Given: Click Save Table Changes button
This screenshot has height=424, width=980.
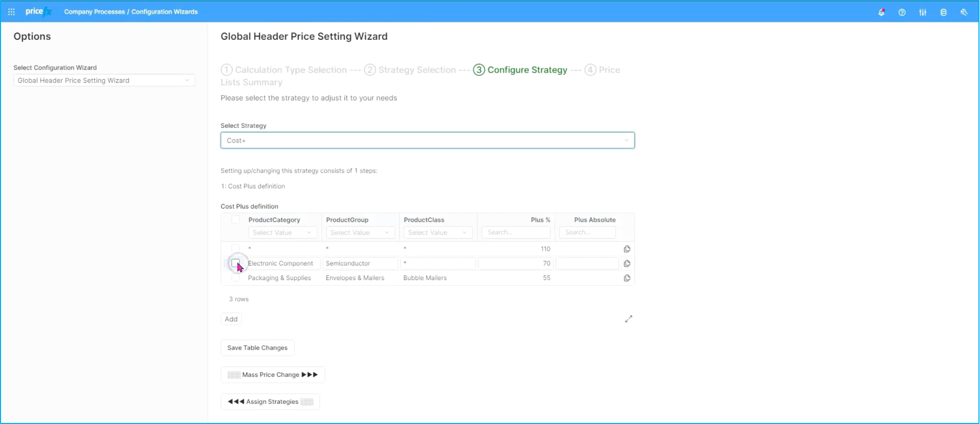Looking at the screenshot, I should click(257, 348).
